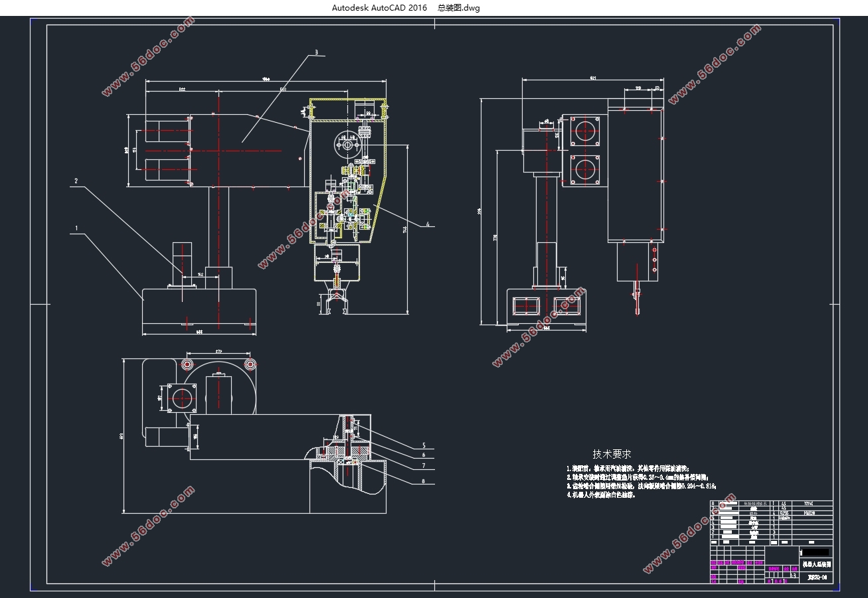This screenshot has height=598, width=868.
Task: Click the title text "总装图.dwg"
Action: (458, 8)
